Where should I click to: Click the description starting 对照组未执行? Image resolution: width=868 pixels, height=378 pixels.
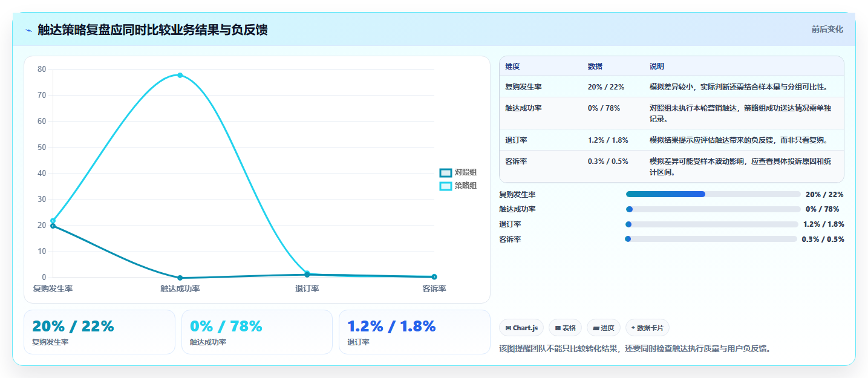click(x=740, y=114)
